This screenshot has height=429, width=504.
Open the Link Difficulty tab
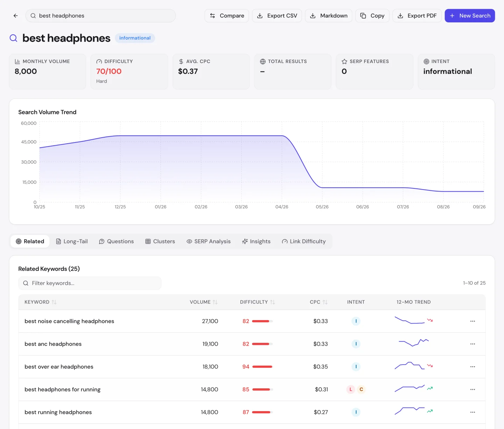pos(304,241)
